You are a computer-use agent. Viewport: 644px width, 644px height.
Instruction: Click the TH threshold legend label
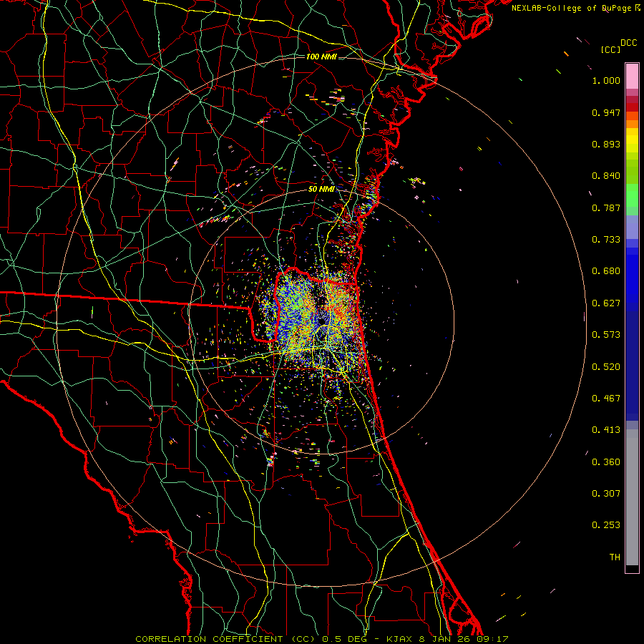pyautogui.click(x=615, y=557)
